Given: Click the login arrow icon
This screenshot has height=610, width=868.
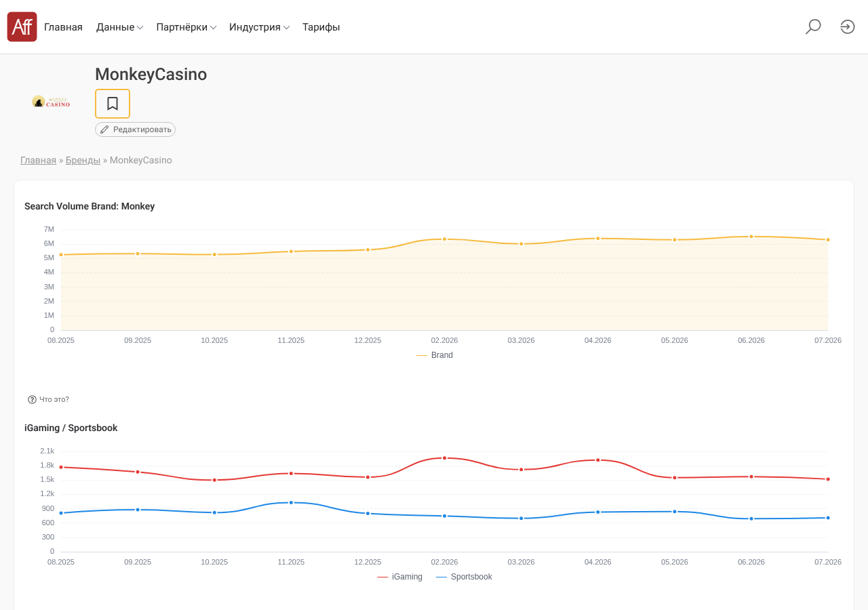Looking at the screenshot, I should tap(848, 27).
